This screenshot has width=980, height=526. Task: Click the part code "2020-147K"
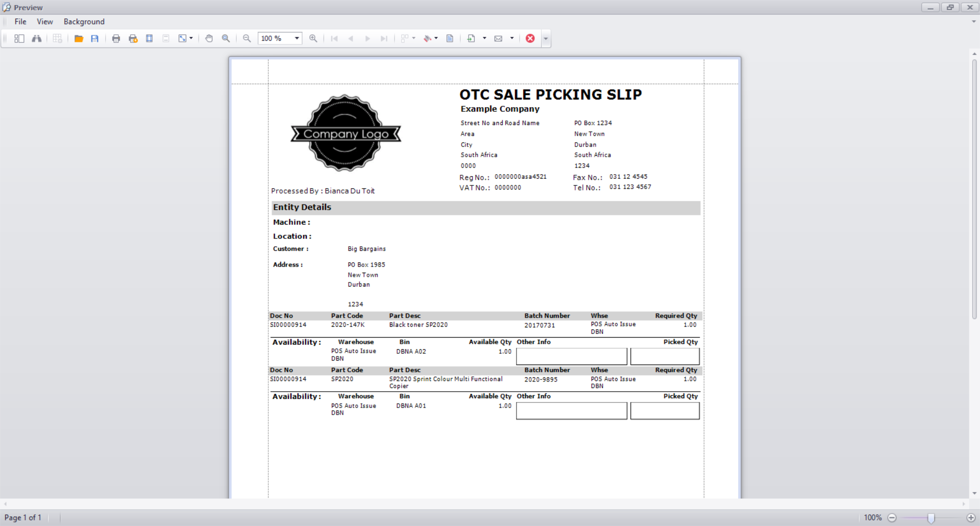click(x=348, y=325)
